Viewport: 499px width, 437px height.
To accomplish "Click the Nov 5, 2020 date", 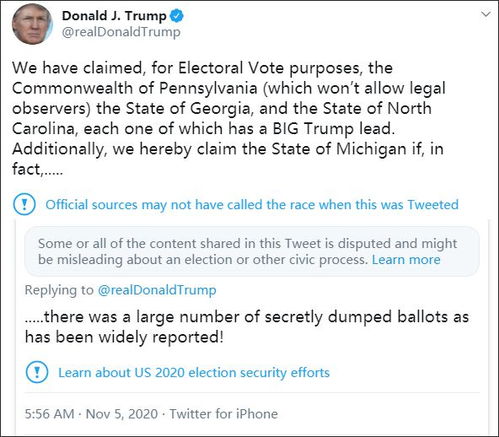I will (x=122, y=414).
